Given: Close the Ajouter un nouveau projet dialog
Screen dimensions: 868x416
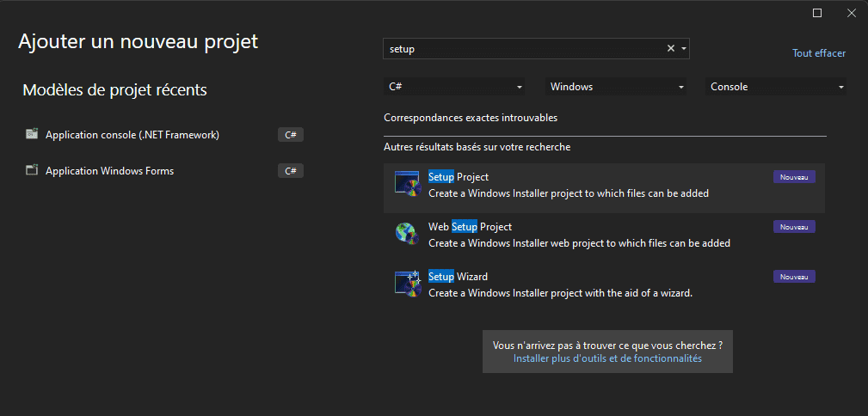Looking at the screenshot, I should 852,13.
